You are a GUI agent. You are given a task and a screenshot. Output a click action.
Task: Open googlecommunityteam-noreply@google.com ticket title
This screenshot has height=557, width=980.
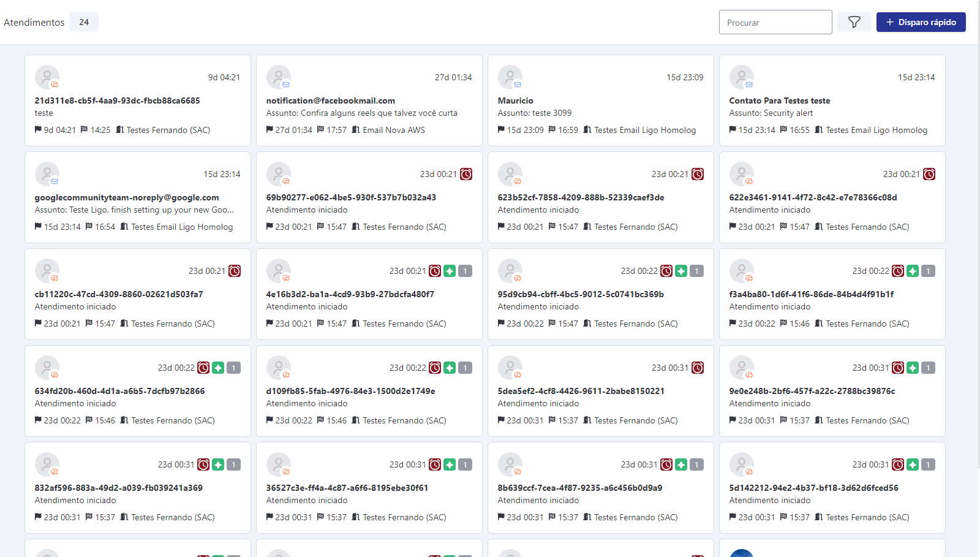[x=127, y=197]
